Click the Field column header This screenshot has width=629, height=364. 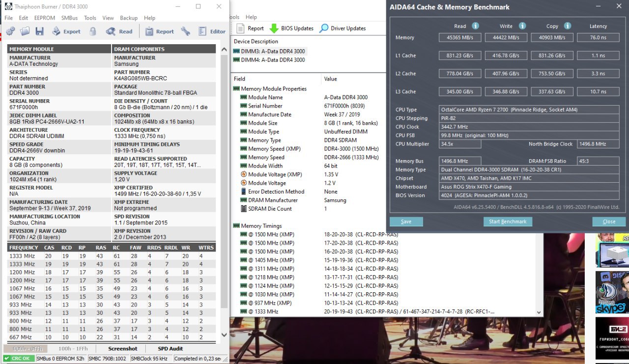coord(276,79)
